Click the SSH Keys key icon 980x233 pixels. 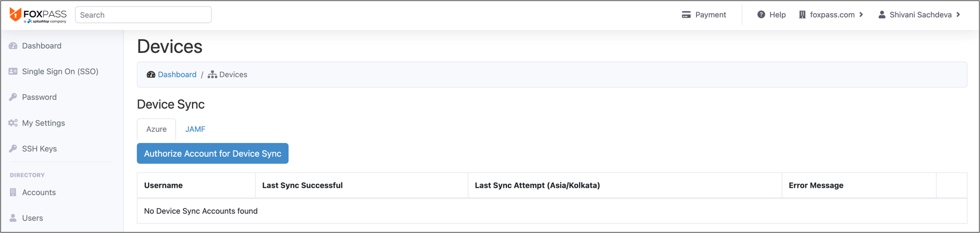[x=13, y=149]
